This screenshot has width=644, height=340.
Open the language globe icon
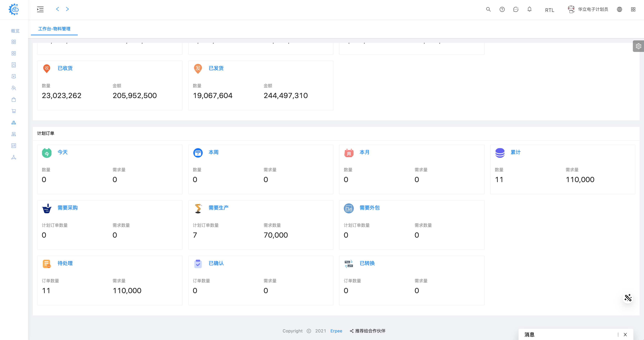click(x=620, y=10)
